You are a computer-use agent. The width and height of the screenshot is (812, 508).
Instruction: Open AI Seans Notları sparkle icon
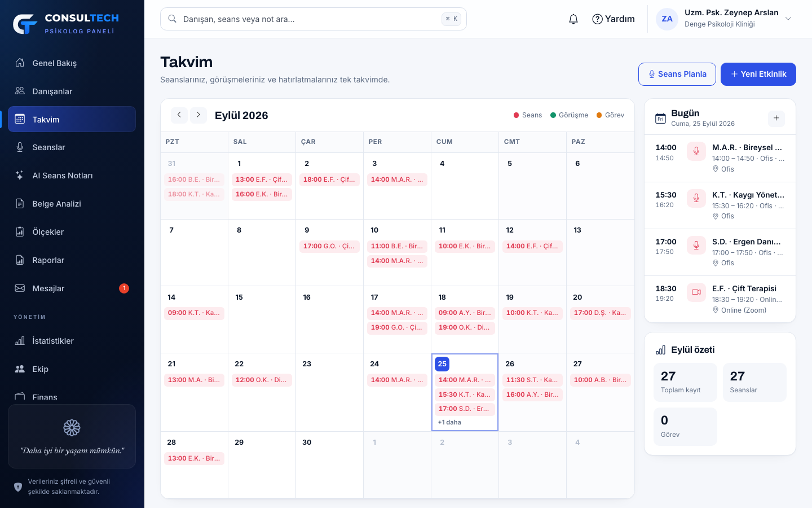(x=20, y=176)
